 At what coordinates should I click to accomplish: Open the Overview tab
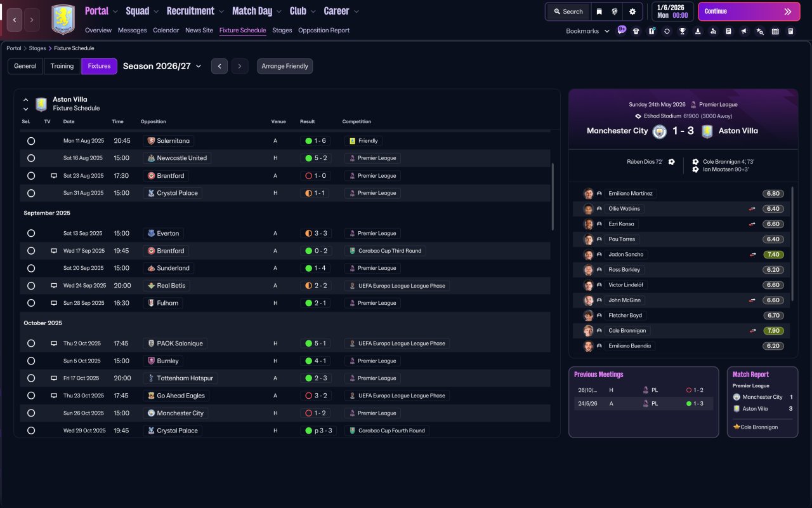tap(98, 30)
